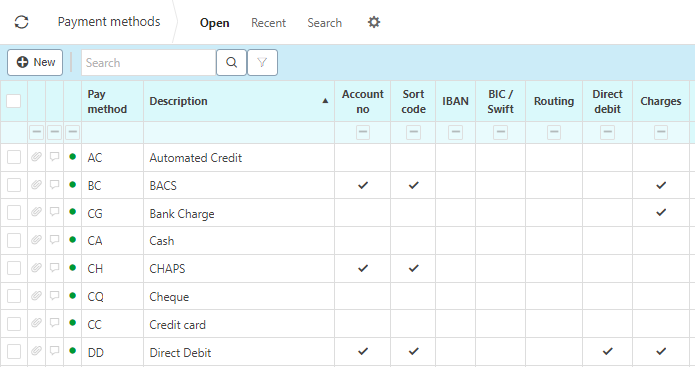
Task: Open the comment bubble for CHAPS
Action: coord(54,268)
